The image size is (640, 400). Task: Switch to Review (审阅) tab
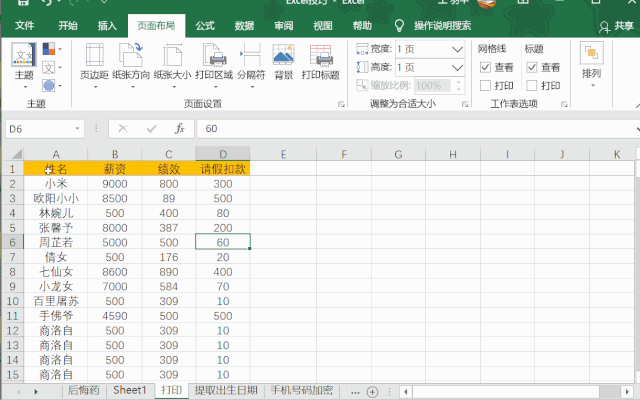(x=283, y=26)
